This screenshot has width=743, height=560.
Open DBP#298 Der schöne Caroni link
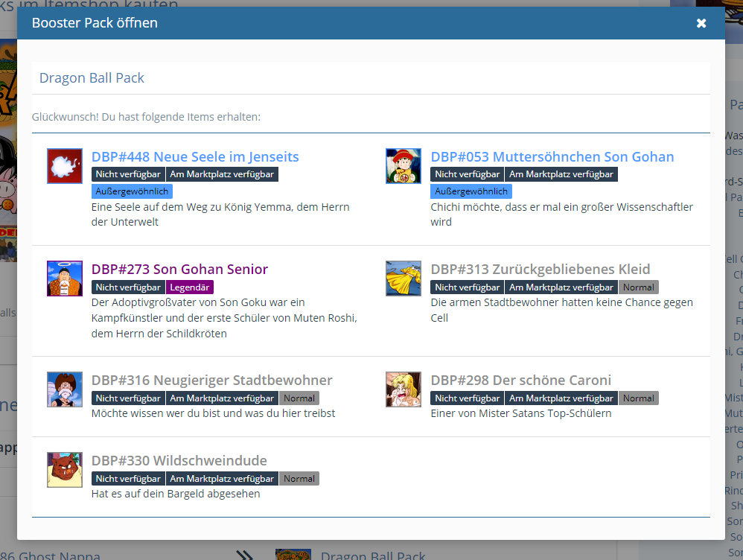click(x=520, y=381)
